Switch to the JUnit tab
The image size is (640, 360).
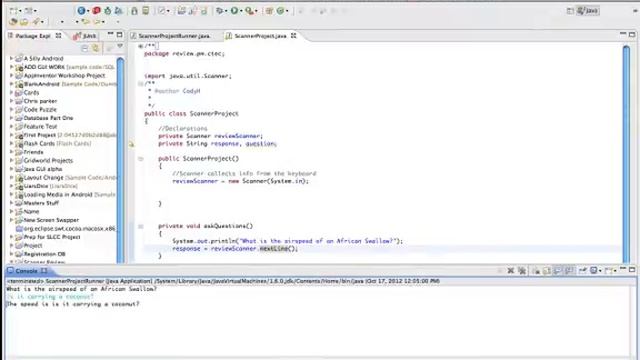coord(85,36)
